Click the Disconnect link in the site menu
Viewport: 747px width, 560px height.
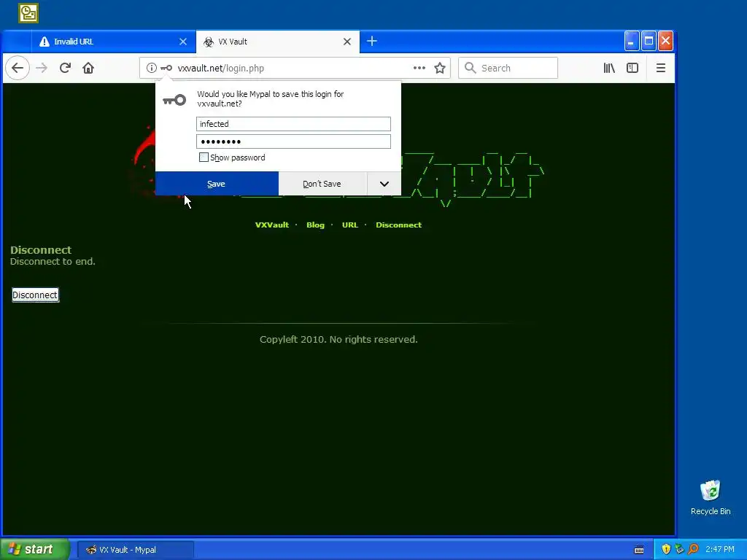(399, 225)
